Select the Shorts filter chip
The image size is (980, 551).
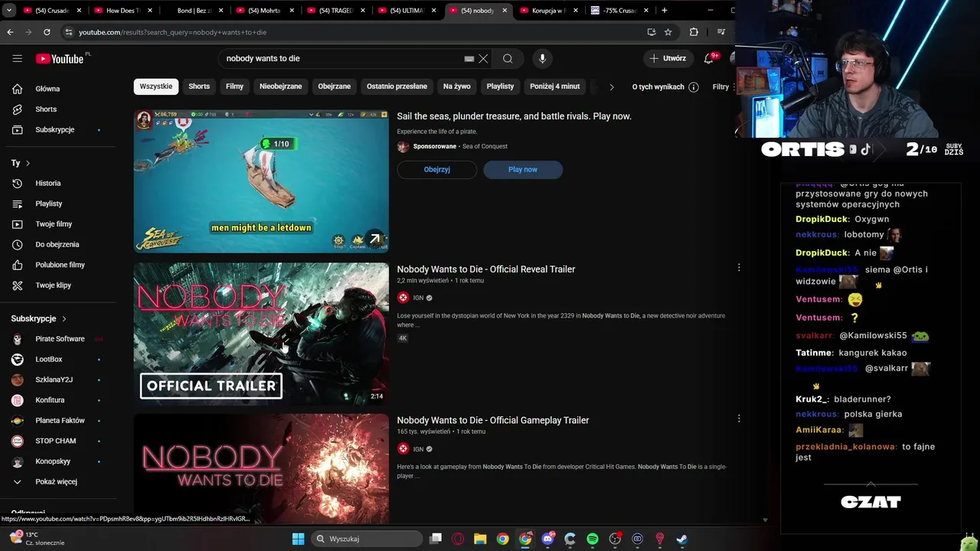click(x=199, y=86)
